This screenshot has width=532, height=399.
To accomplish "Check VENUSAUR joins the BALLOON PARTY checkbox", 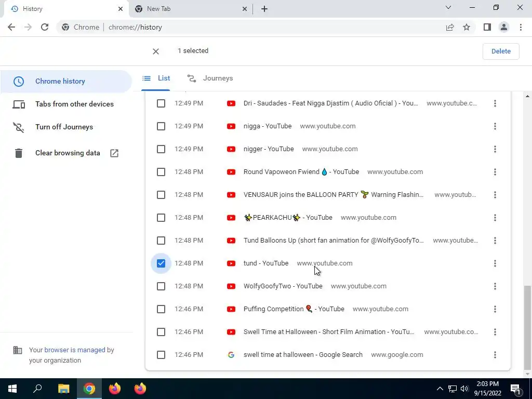I will 161,195.
